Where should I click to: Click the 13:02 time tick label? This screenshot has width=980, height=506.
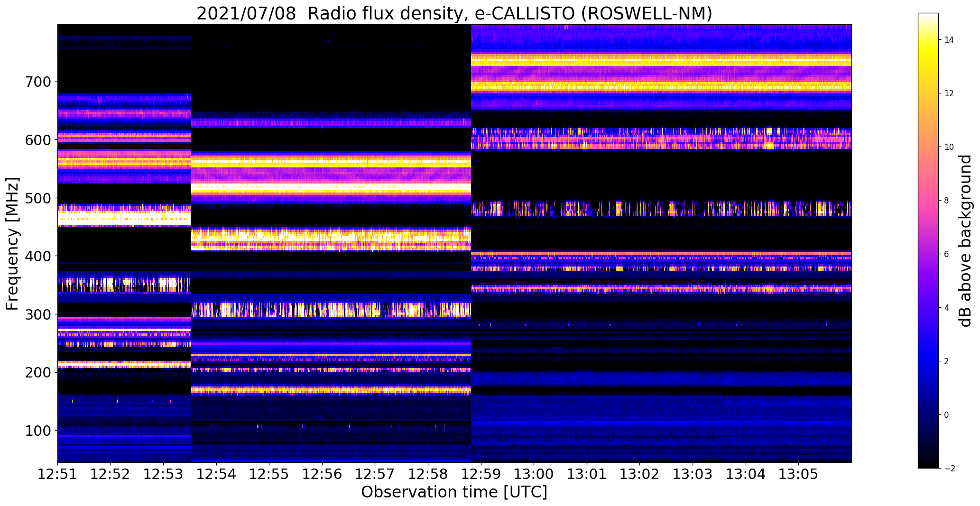639,474
